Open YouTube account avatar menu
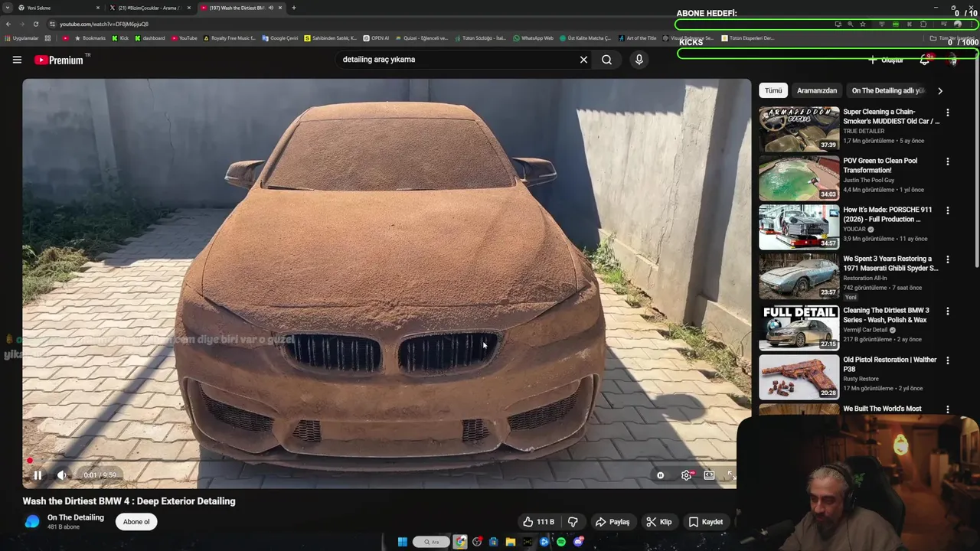 [x=952, y=60]
